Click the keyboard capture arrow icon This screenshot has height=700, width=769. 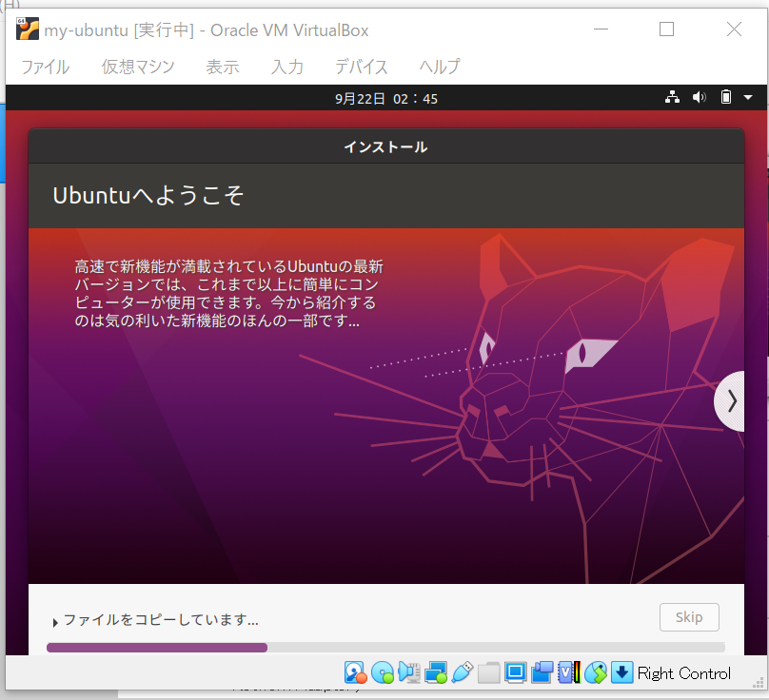pos(621,672)
